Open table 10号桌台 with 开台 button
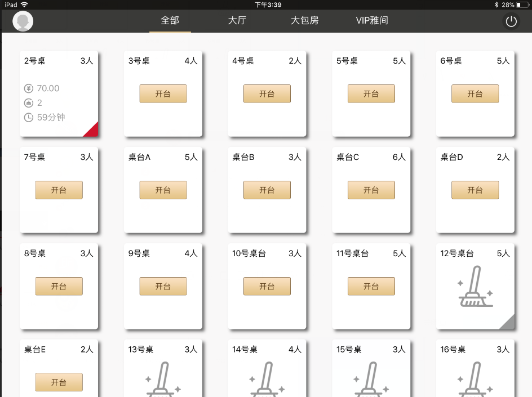Viewport: 532px width, 397px height. pos(267,286)
